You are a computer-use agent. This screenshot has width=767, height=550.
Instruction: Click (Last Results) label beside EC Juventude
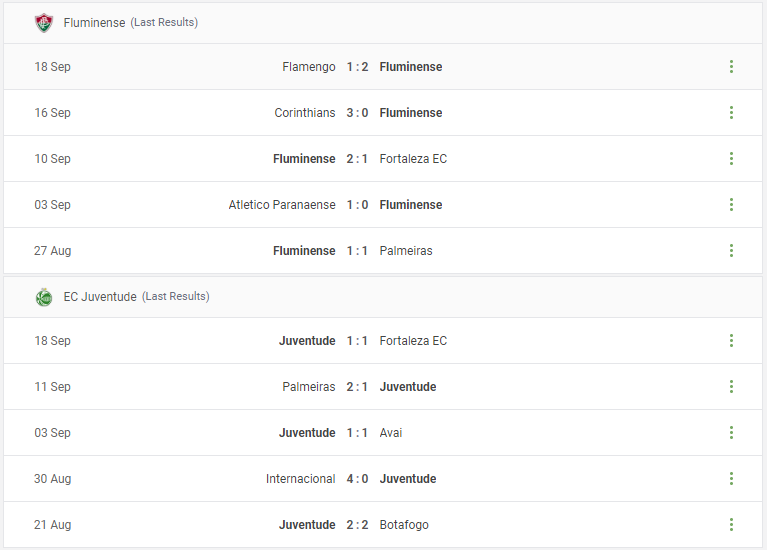point(176,297)
